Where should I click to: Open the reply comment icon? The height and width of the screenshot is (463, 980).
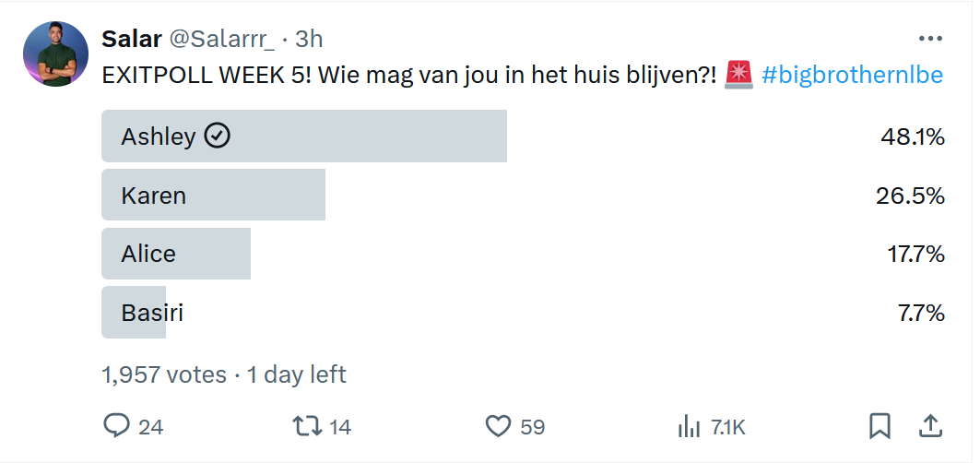click(116, 426)
